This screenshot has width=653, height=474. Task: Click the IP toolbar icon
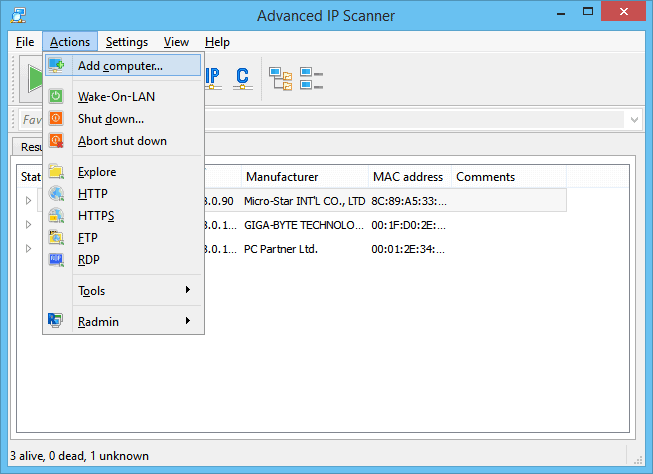click(x=212, y=78)
